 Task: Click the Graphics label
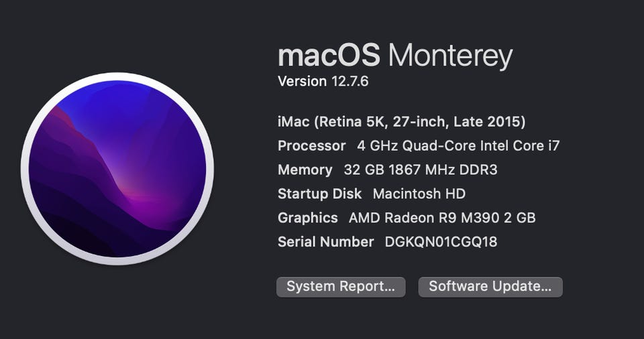tap(308, 218)
